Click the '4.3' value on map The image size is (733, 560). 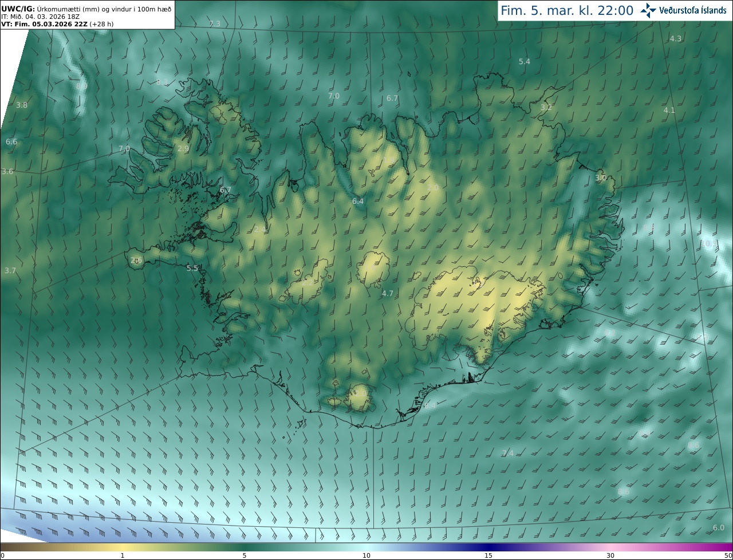(676, 38)
